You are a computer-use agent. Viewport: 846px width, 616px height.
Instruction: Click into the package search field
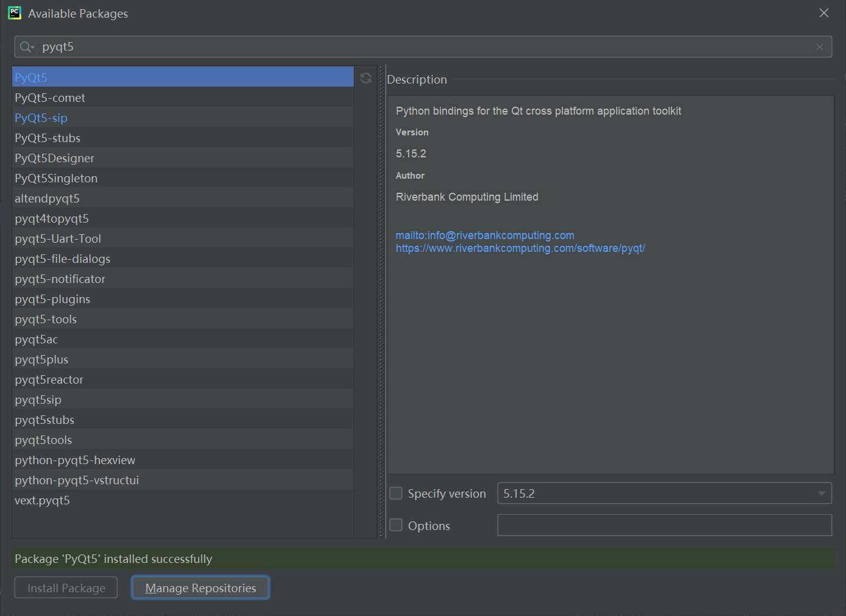(423, 47)
